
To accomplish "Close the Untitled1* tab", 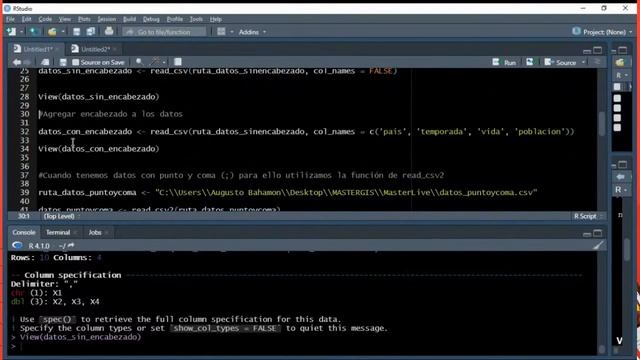I will click(58, 49).
